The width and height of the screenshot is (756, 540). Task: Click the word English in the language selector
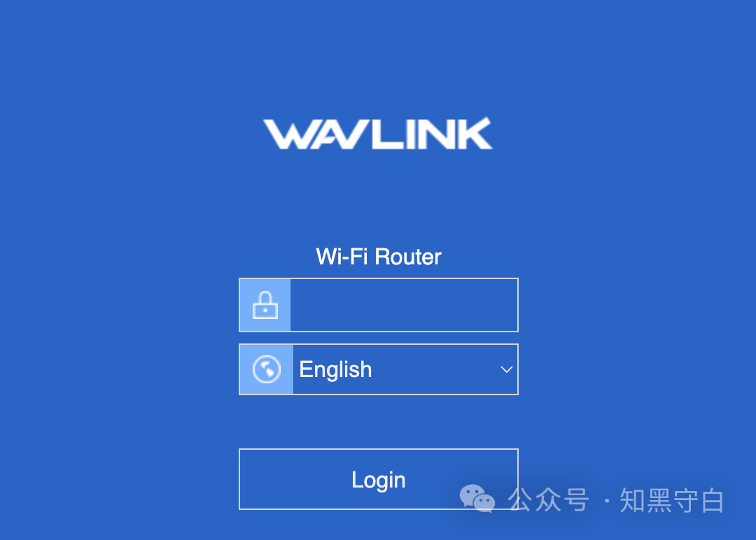point(335,371)
